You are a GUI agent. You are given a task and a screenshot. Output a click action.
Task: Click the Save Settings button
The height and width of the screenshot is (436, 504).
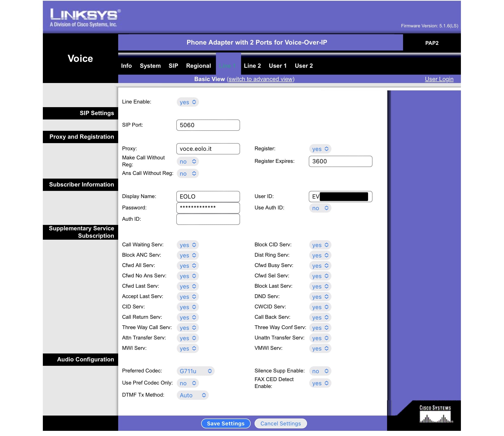(x=226, y=423)
